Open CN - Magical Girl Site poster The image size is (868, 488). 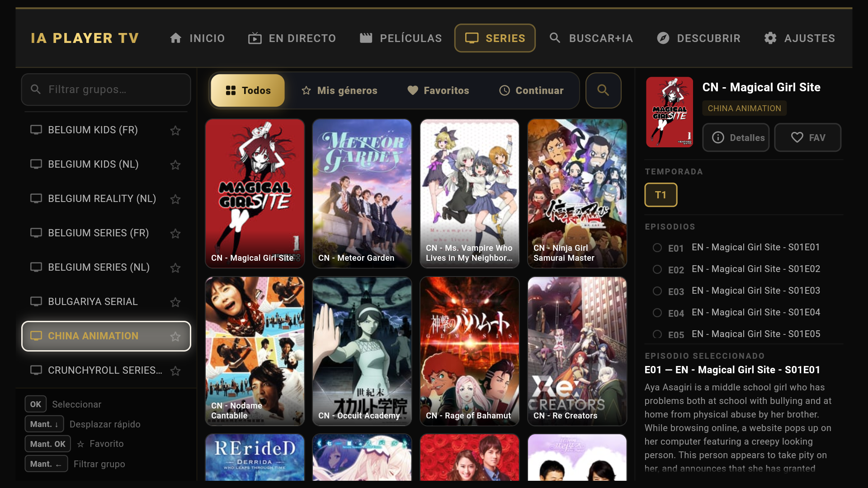pyautogui.click(x=255, y=193)
